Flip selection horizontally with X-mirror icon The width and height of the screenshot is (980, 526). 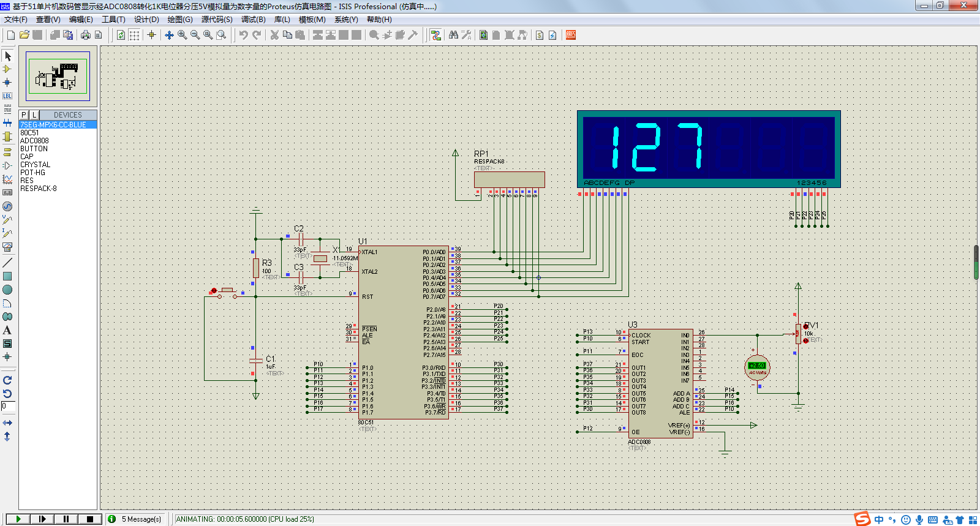tap(7, 423)
